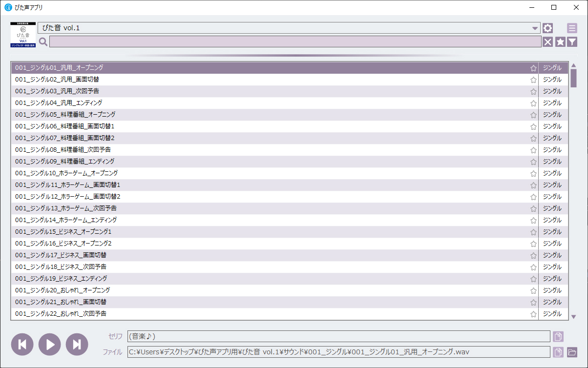Star the ジングル06_料理番組_画面切替1 row
Viewport: 588px width, 368px height.
click(x=533, y=127)
